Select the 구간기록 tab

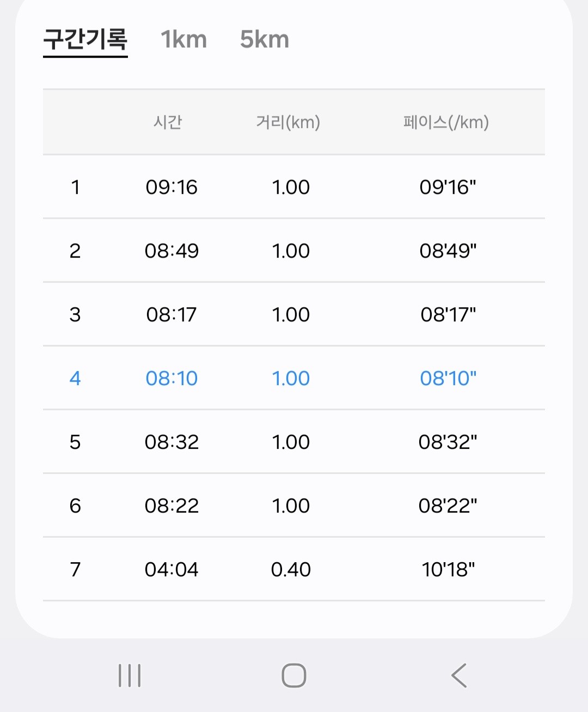(85, 40)
